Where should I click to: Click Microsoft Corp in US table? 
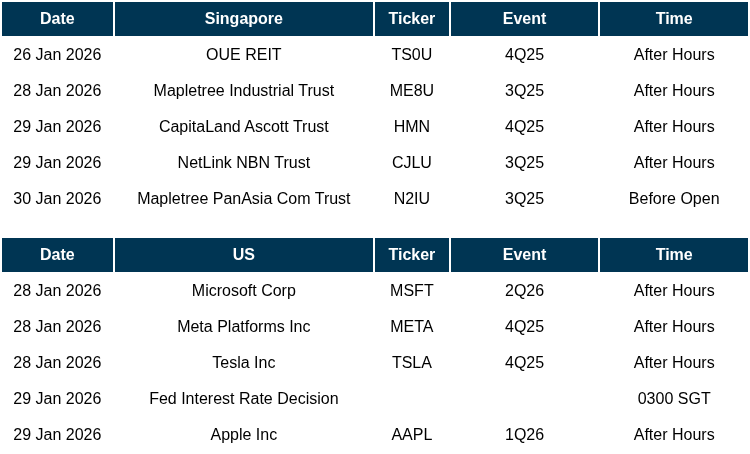(x=243, y=291)
